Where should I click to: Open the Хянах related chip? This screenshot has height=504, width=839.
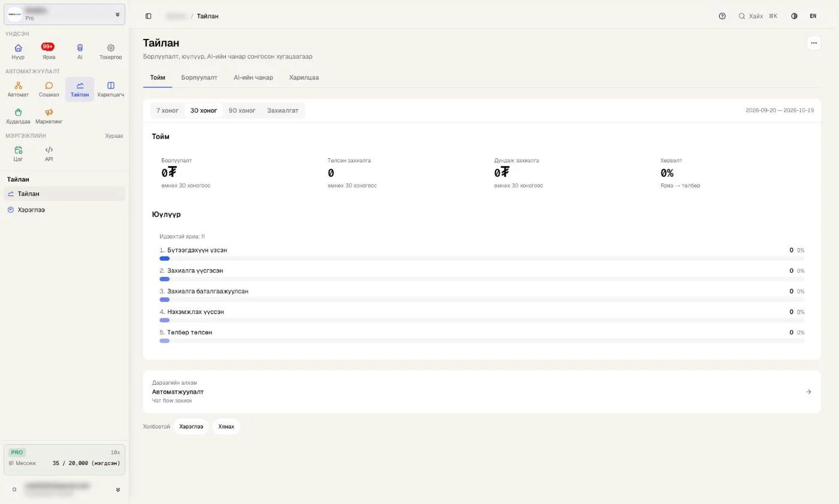click(226, 427)
